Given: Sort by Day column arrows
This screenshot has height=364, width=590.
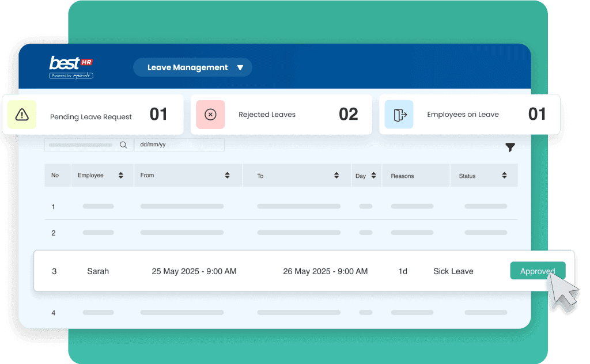Looking at the screenshot, I should (x=373, y=176).
